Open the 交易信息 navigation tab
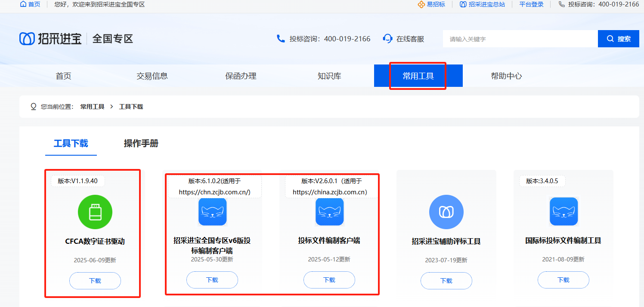Screen dimensions: 644x307 (152, 76)
